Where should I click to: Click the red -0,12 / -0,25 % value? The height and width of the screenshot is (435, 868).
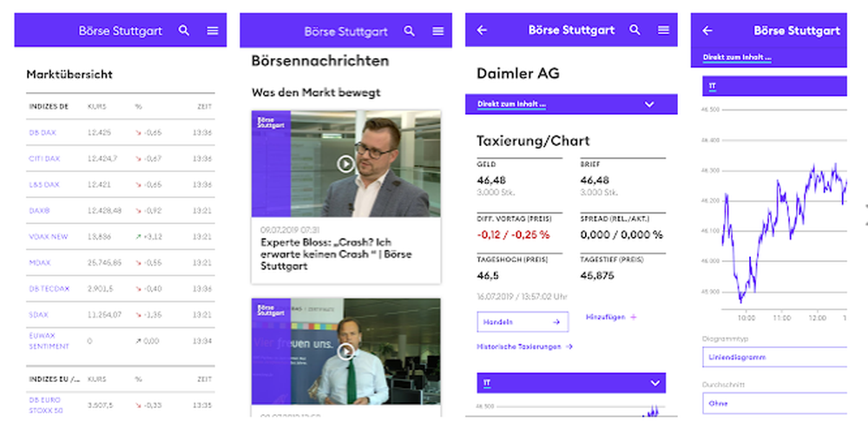pos(513,234)
